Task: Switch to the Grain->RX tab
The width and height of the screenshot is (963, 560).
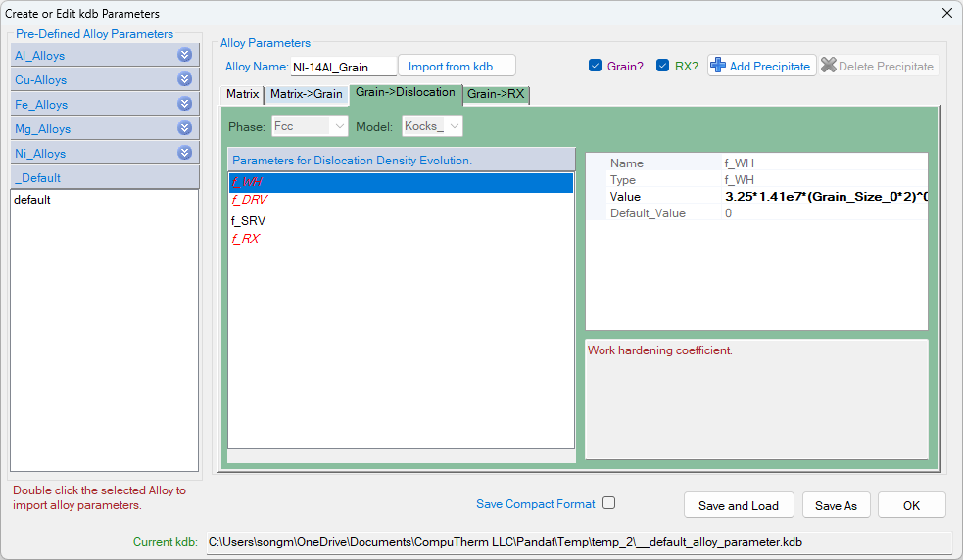Action: pyautogui.click(x=496, y=94)
